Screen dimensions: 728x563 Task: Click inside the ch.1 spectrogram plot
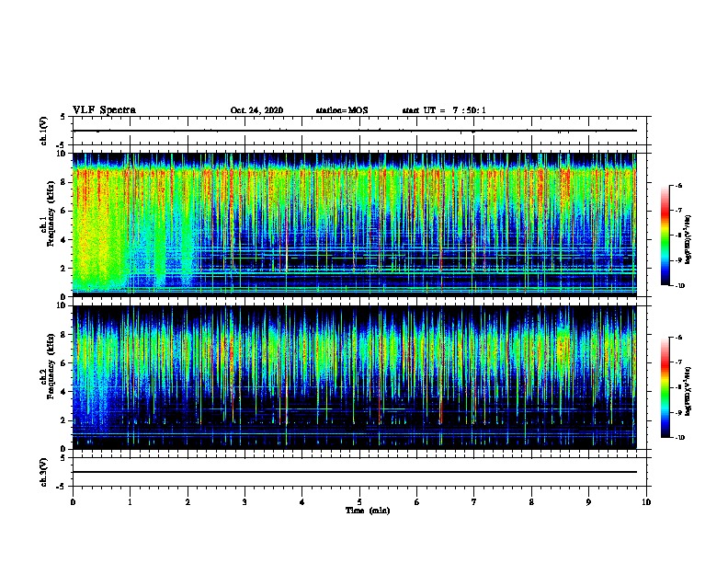click(x=355, y=224)
